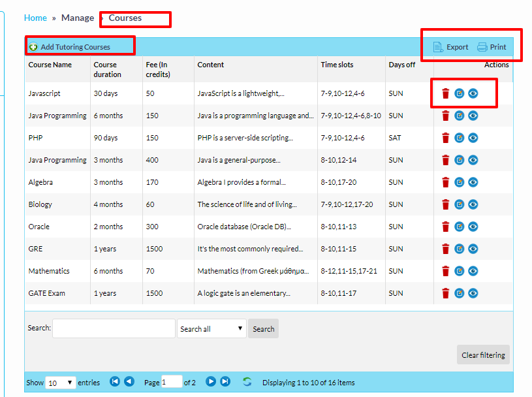Export the courses list
The image size is (532, 397).
click(x=451, y=47)
